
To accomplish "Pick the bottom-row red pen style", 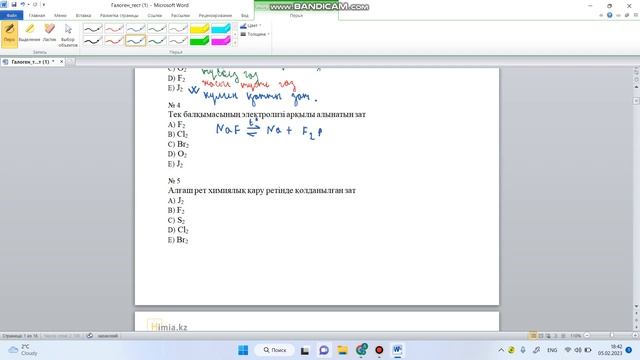I will click(114, 40).
